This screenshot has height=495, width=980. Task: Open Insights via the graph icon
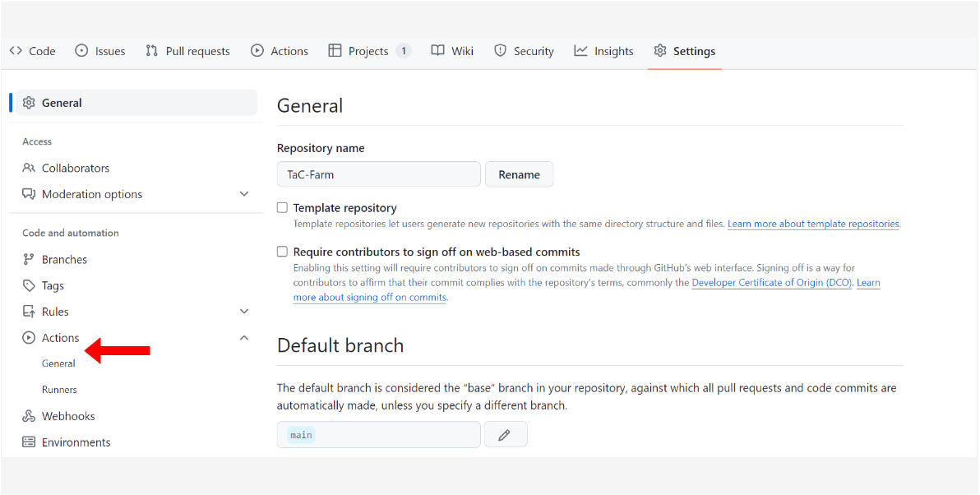pos(580,51)
